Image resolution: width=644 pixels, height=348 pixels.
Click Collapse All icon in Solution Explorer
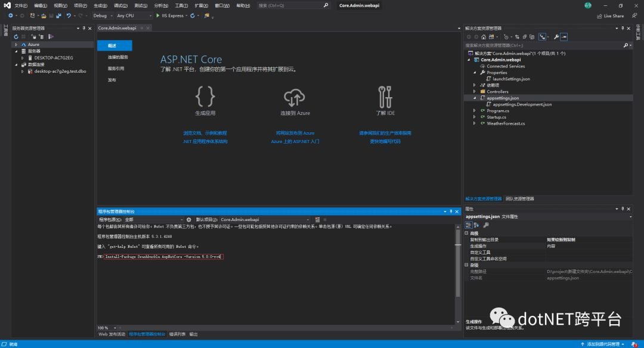[525, 37]
